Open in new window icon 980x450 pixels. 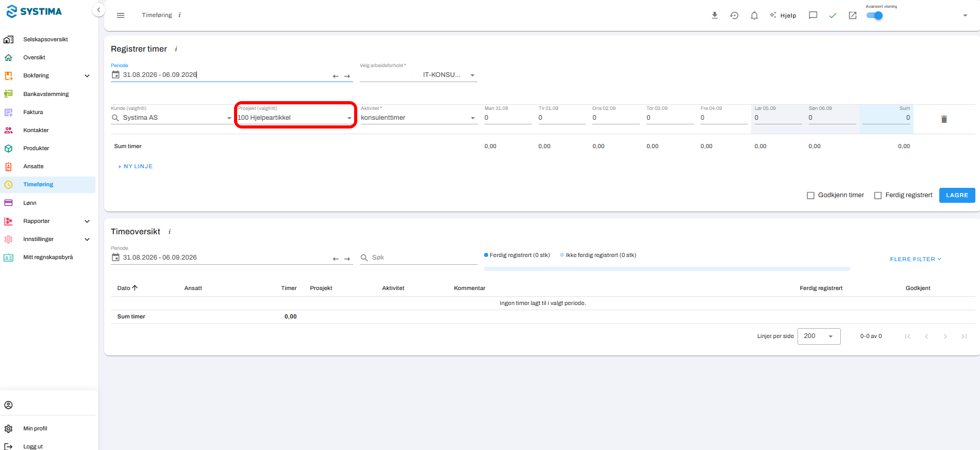(853, 15)
